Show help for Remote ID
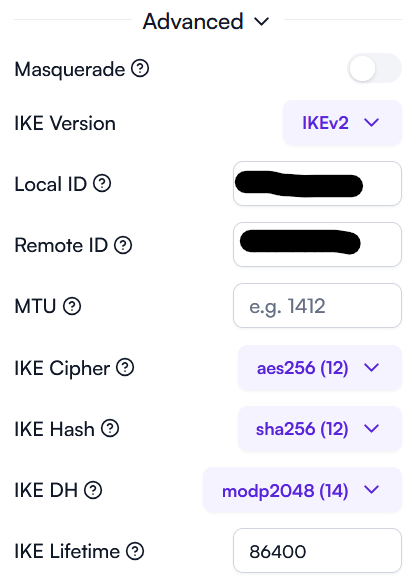 coord(123,245)
